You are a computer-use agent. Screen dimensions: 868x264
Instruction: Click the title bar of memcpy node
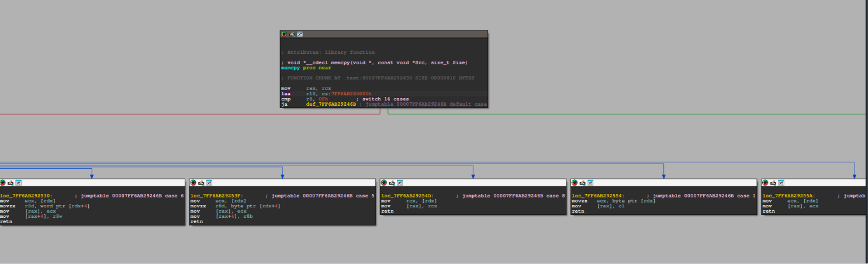click(383, 34)
